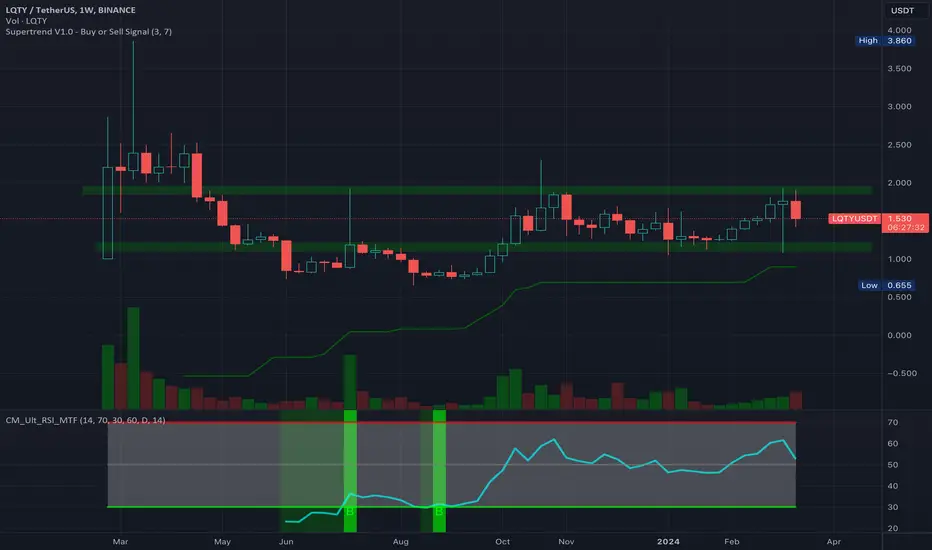Screen dimensions: 932x550
Task: Click the 0.500 price axis label
Action: pos(899,297)
